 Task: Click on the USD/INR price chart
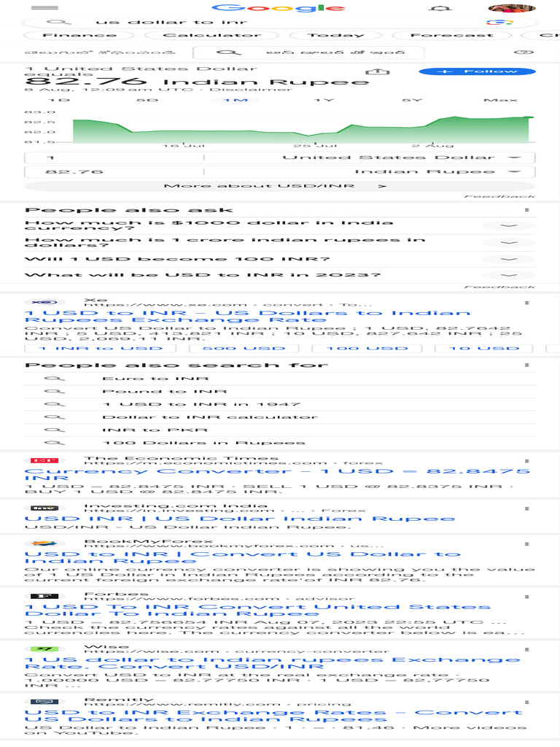pyautogui.click(x=303, y=129)
